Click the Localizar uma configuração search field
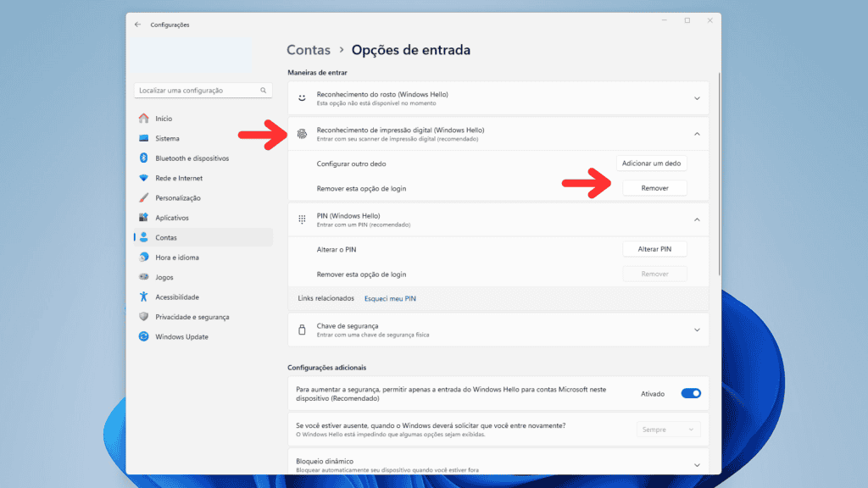The height and width of the screenshot is (488, 868). tap(202, 90)
